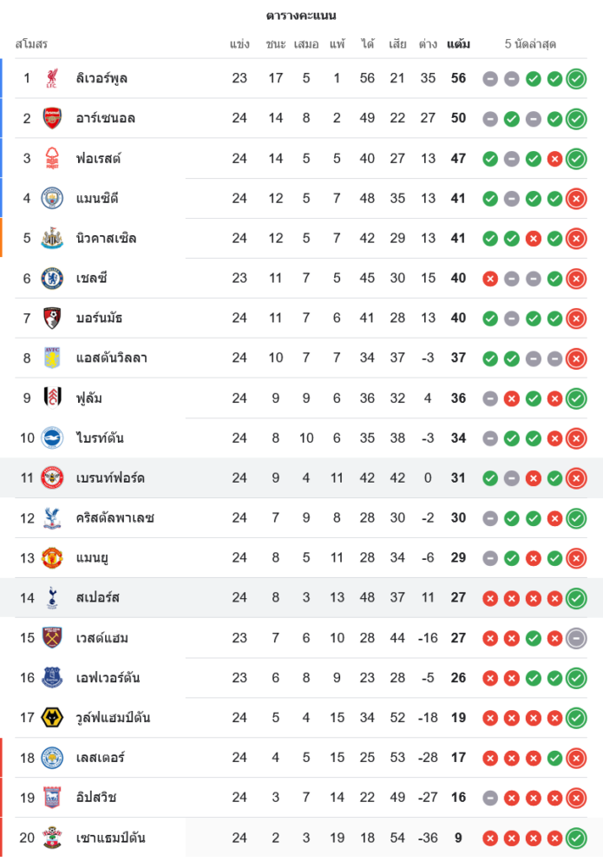Click the Tottenham Spurs crest icon
603x868 pixels.
pyautogui.click(x=52, y=597)
